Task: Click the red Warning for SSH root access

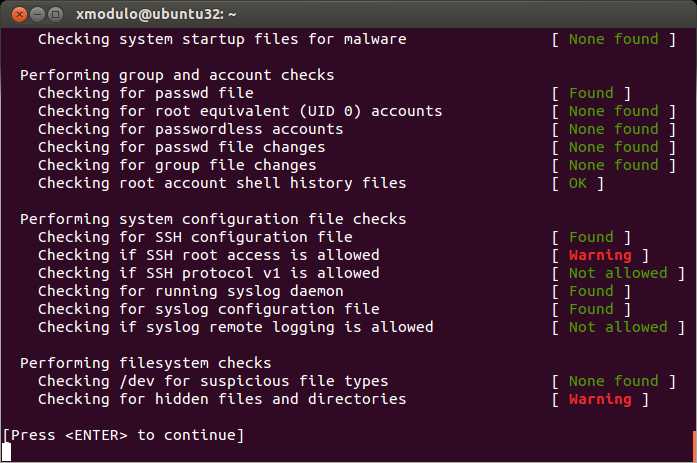Action: tap(600, 255)
